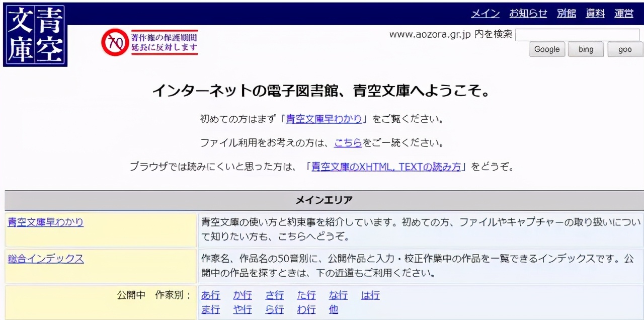Viewport: 644px width, 320px height.
Task: Open 青空文庫早わかり in the main area table
Action: pyautogui.click(x=46, y=222)
